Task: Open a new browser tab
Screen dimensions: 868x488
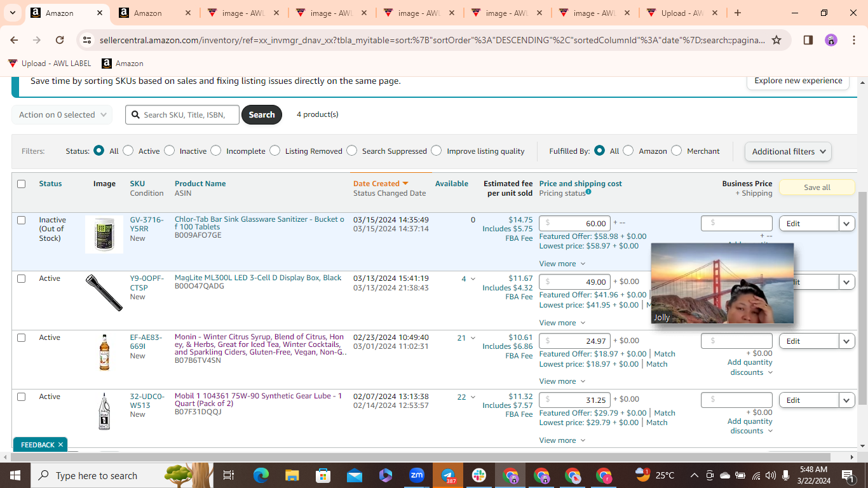Action: pyautogui.click(x=737, y=13)
